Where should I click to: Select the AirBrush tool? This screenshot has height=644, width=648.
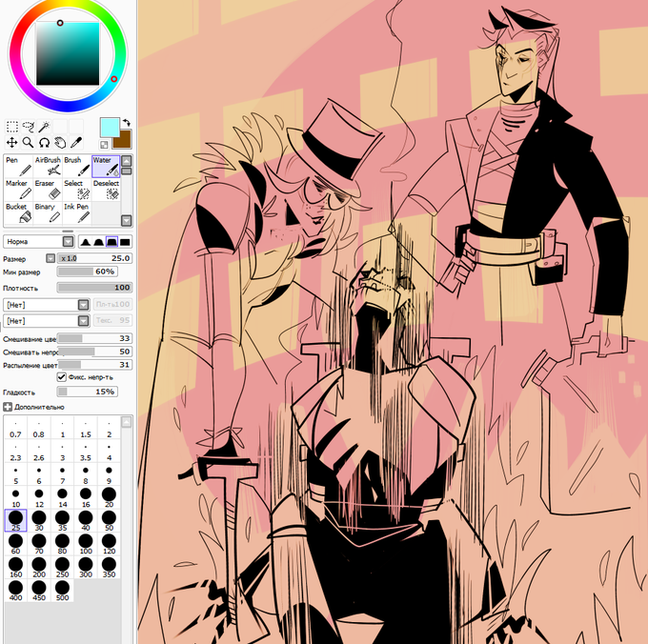point(48,166)
